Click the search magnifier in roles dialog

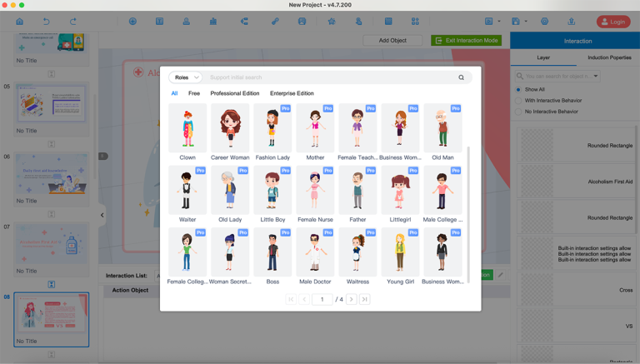coord(461,77)
